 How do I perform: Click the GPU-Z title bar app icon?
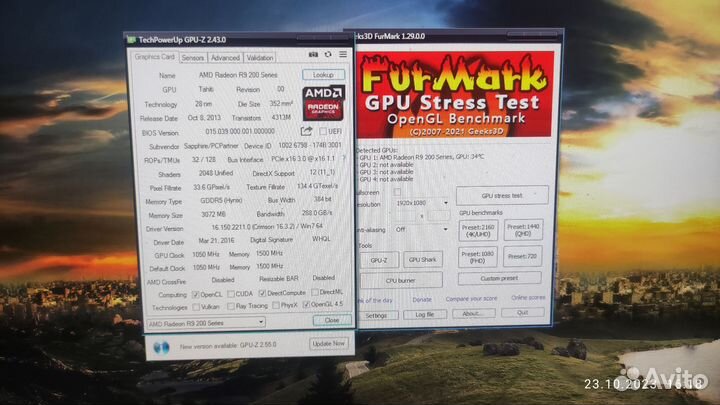131,38
